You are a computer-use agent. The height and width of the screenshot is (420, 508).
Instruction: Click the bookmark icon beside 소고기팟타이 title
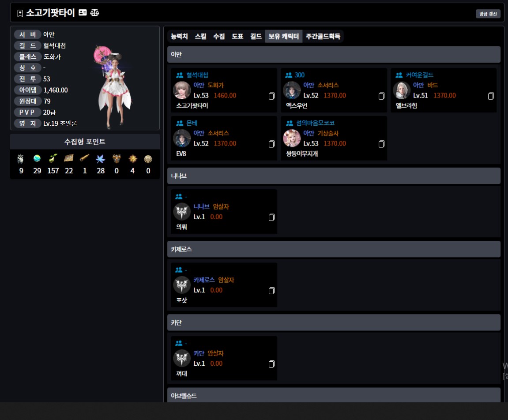[x=20, y=13]
